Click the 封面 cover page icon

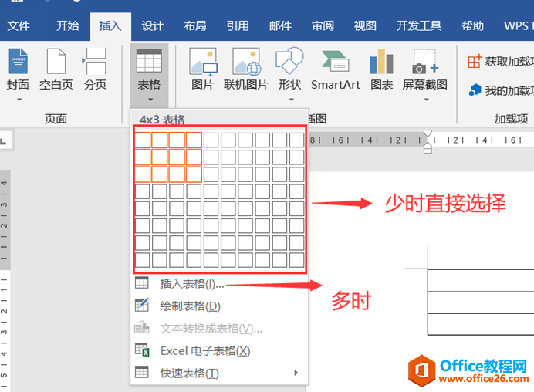coord(18,61)
